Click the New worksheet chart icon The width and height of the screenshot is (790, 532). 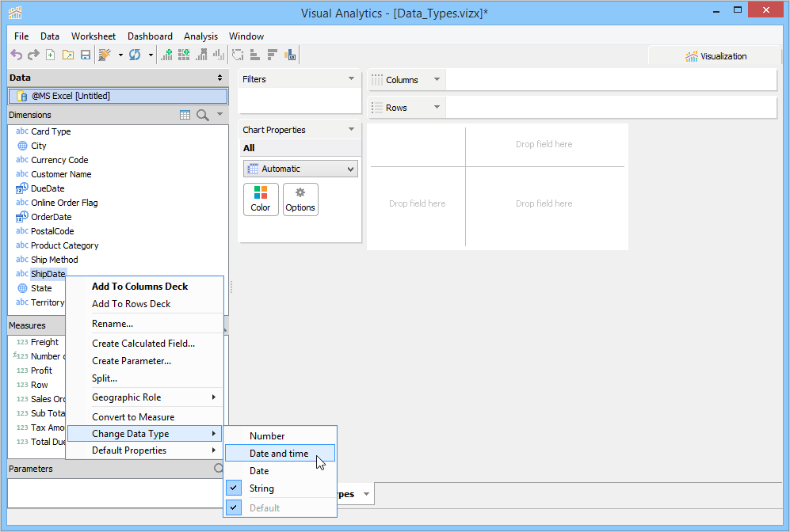(x=166, y=55)
